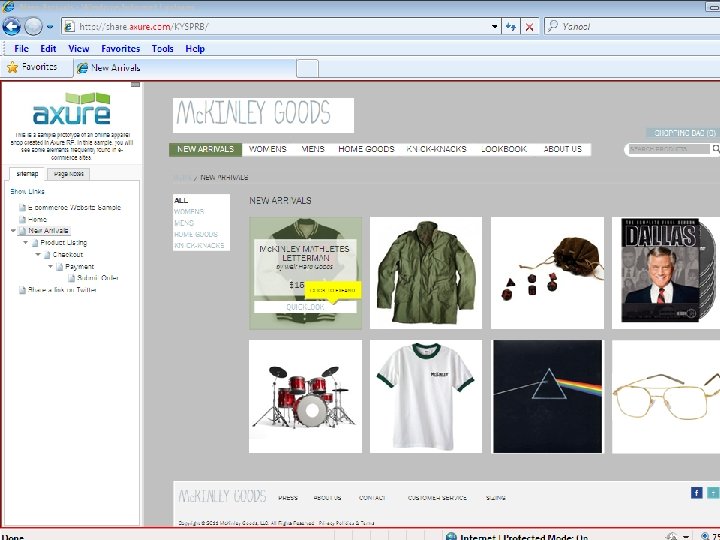Screen dimensions: 720x540
Task: Open the Tools menu
Action: pos(162,49)
